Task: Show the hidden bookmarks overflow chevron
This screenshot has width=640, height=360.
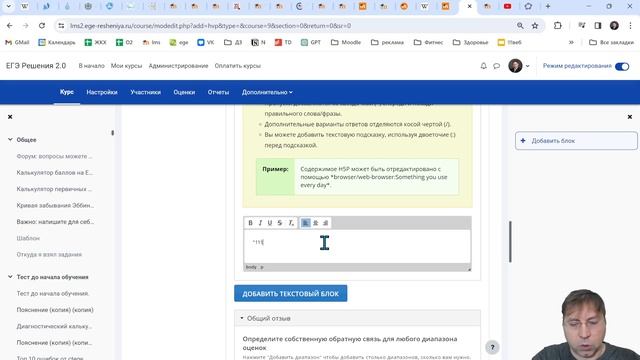Action: pos(571,42)
